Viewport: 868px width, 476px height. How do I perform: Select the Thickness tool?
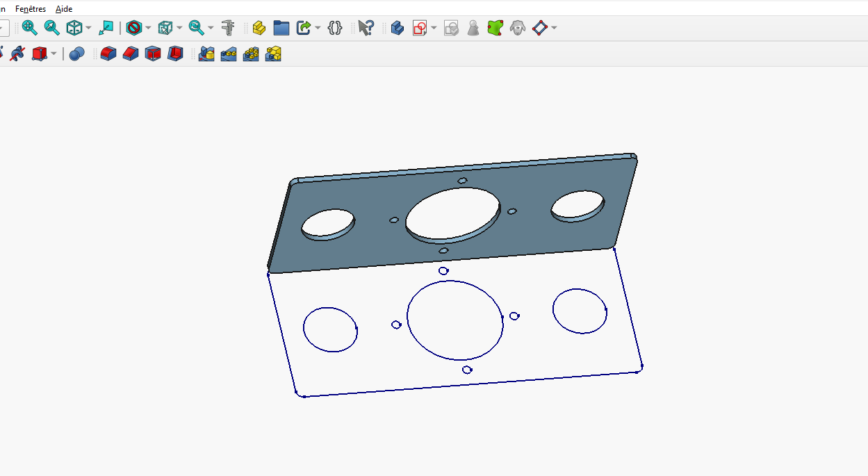tap(175, 54)
